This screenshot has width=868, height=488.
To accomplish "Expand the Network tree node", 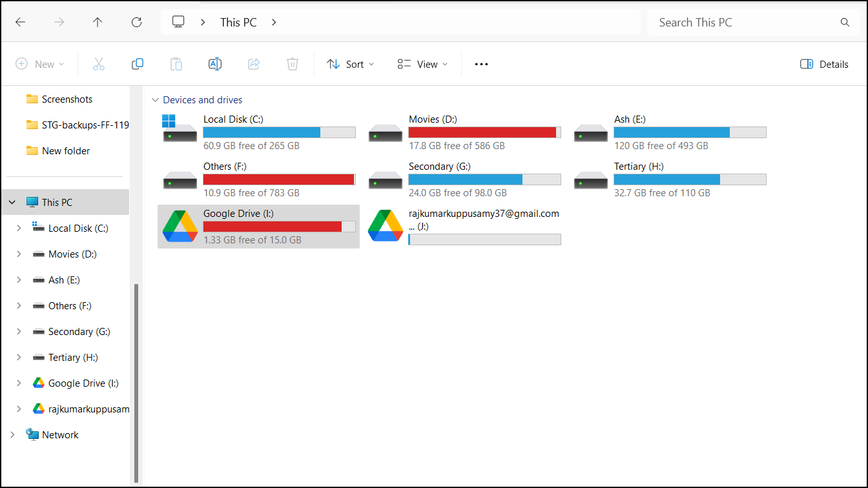I will tap(12, 434).
